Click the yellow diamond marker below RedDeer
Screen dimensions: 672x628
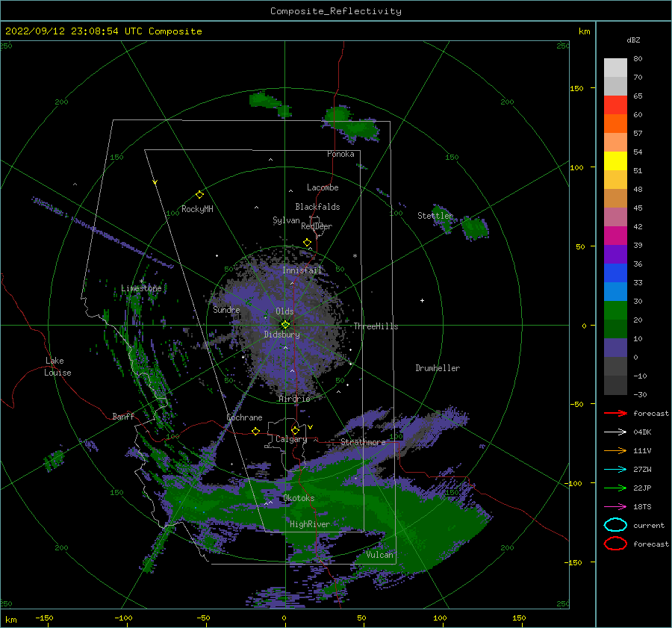tap(307, 242)
